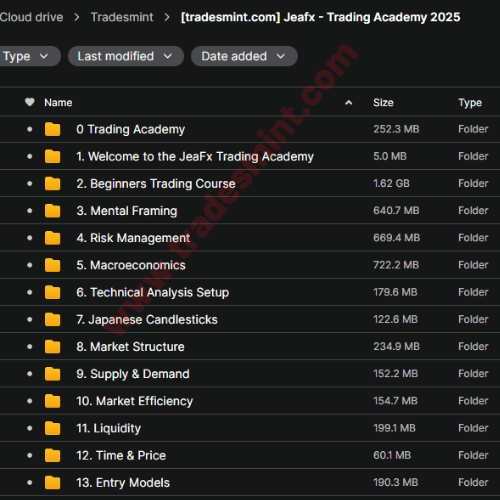Click folder icon of Market Efficiency
The image size is (500, 500).
click(53, 401)
